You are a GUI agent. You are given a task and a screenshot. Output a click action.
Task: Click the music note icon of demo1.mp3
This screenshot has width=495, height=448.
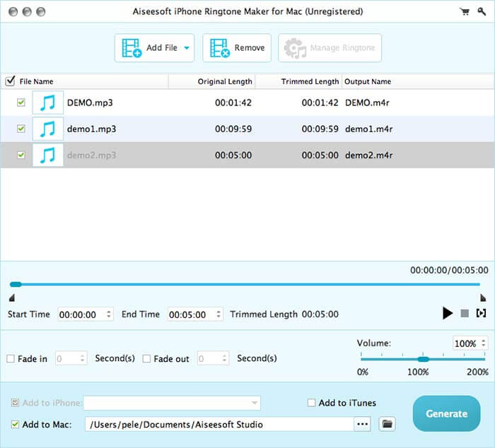click(47, 129)
